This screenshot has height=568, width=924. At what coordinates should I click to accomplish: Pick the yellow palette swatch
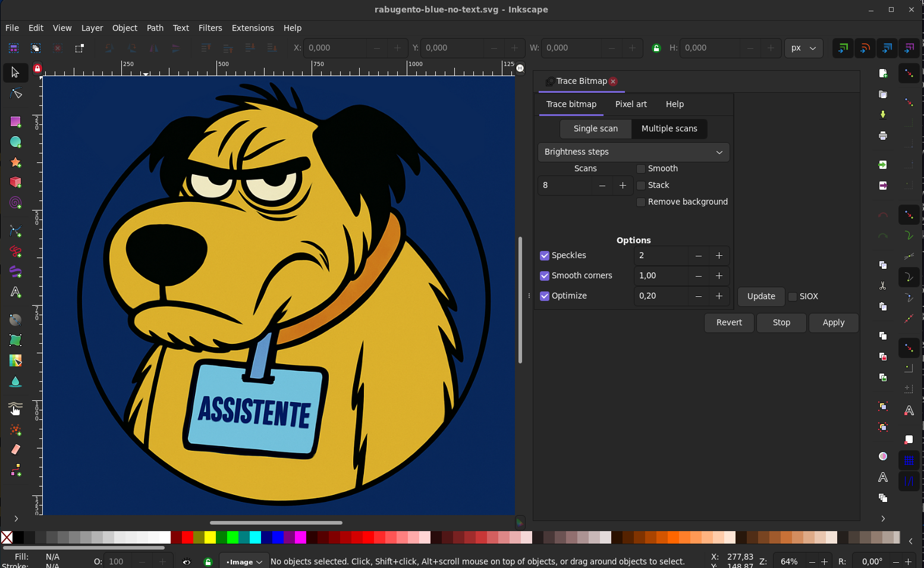[210, 538]
